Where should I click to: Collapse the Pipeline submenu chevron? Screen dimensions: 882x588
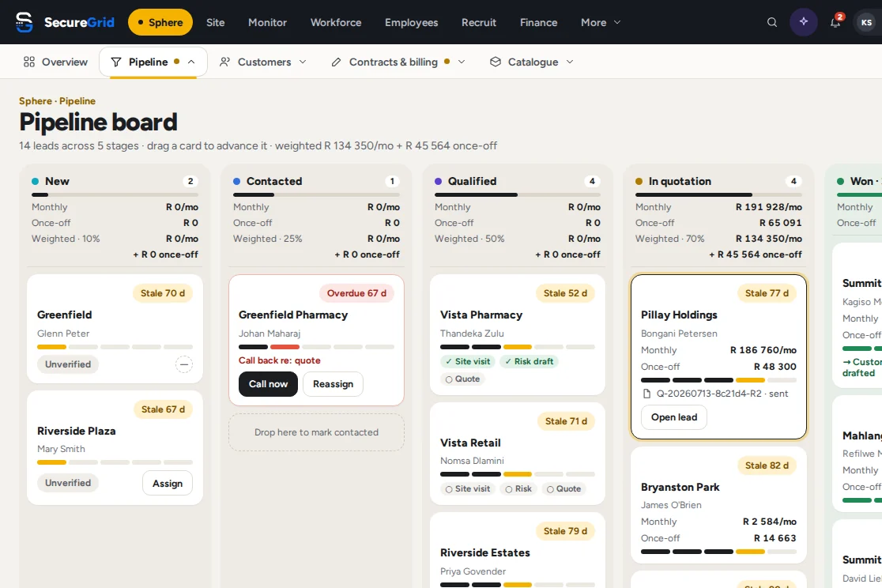tap(191, 62)
